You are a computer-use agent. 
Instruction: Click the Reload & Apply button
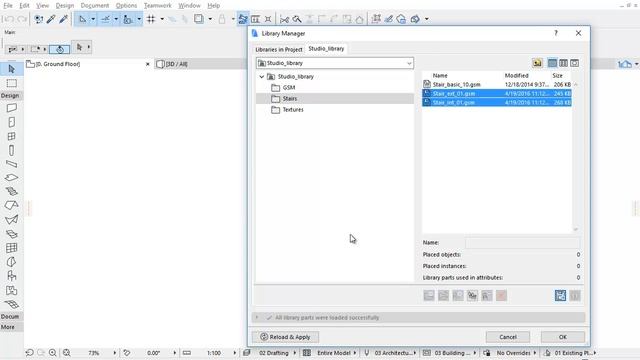285,337
